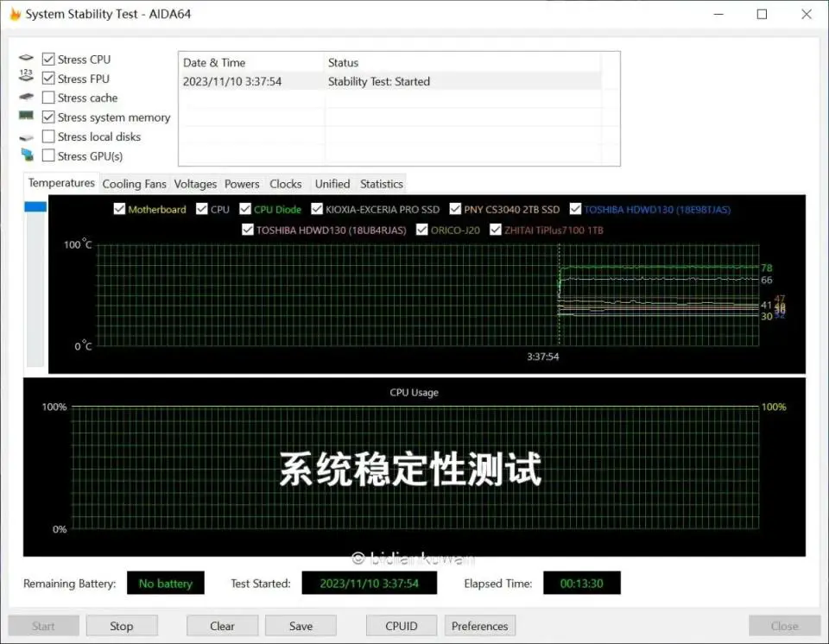Screen dimensions: 829x644
Task: Click the memory module icon beside Stress system memory
Action: click(26, 116)
